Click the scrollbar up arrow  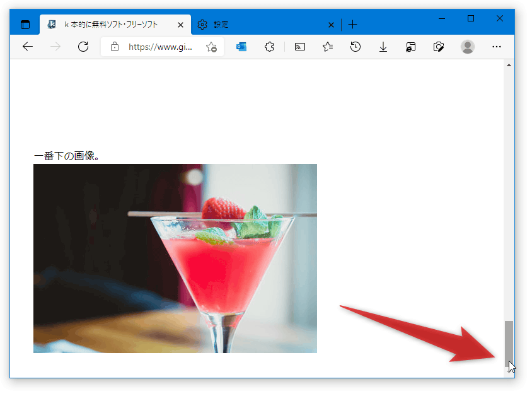(x=509, y=65)
